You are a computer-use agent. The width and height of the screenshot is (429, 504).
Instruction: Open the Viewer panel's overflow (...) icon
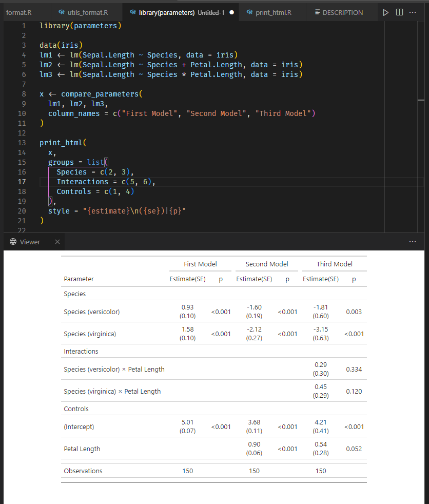coord(413,242)
